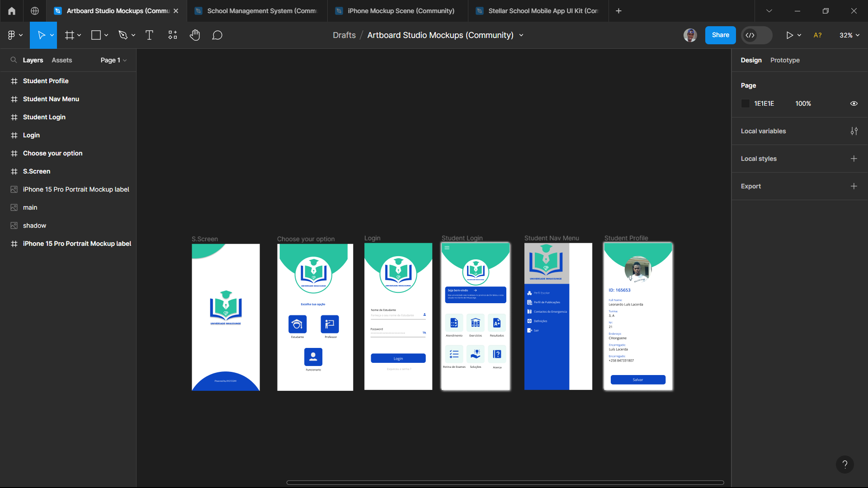The image size is (868, 488).
Task: Select the Pen tool
Action: click(x=123, y=35)
